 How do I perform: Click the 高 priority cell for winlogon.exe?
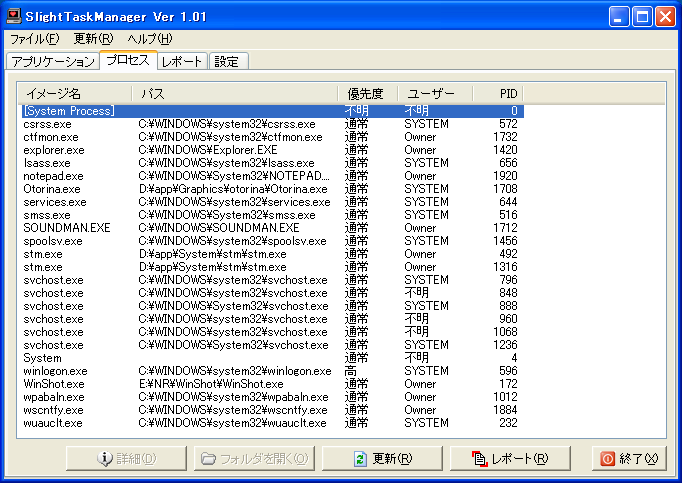(351, 371)
